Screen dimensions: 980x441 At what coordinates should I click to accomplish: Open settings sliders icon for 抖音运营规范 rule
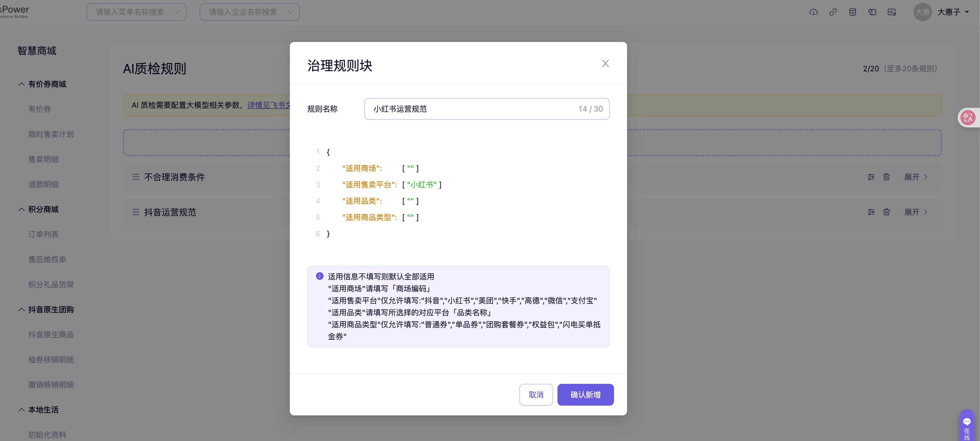pyautogui.click(x=871, y=212)
